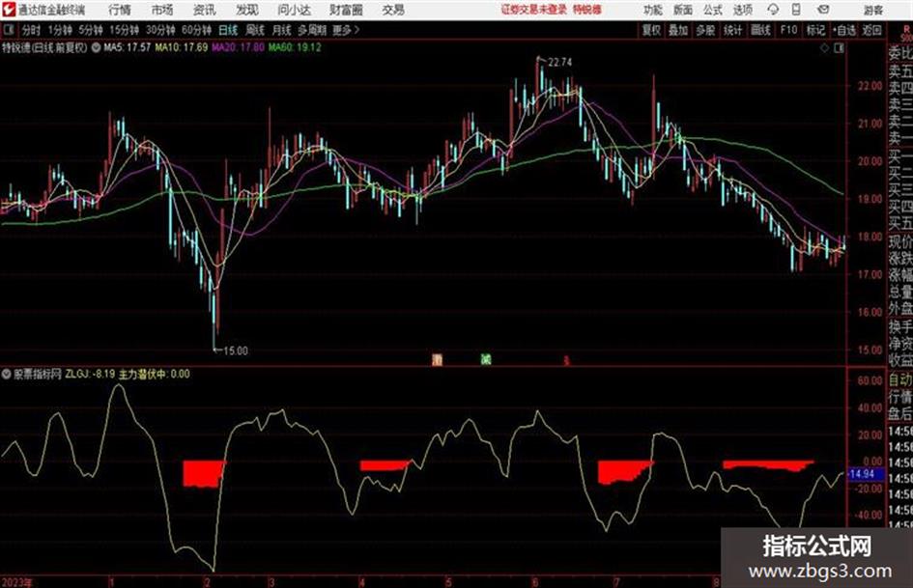This screenshot has height=588, width=913.
Task: Click the ZLGJ: -8.19 indicator value
Action: click(90, 375)
